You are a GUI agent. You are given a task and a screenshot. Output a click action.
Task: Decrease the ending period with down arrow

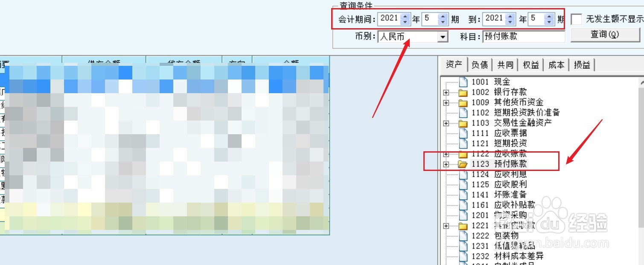pos(549,22)
